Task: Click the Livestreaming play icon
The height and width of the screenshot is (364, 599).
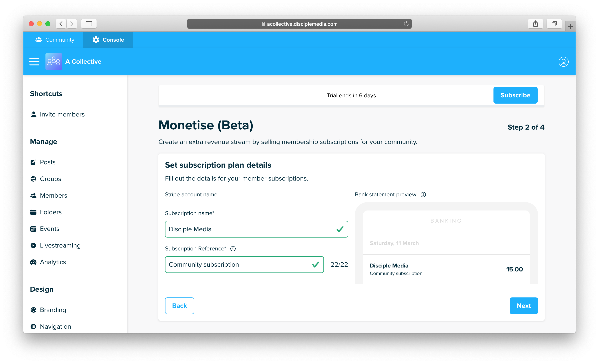Action: pos(33,245)
